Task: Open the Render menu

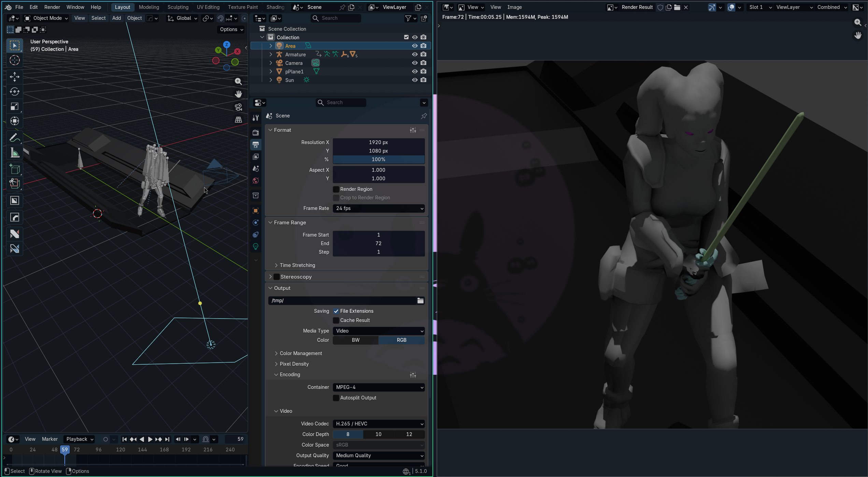Action: pyautogui.click(x=52, y=7)
